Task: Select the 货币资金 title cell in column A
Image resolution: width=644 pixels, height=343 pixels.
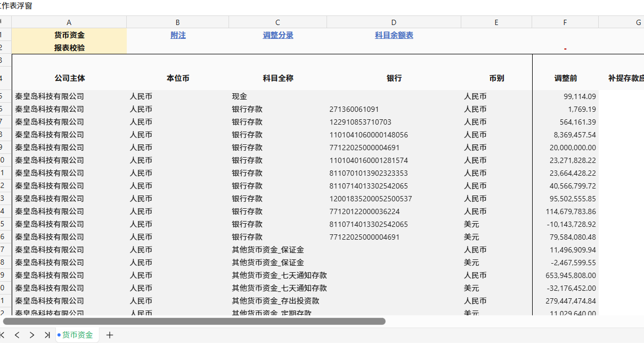Action: coord(69,35)
